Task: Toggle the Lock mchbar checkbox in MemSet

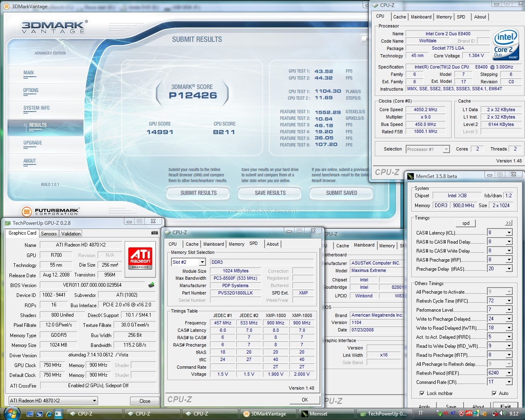Action: pos(422,393)
